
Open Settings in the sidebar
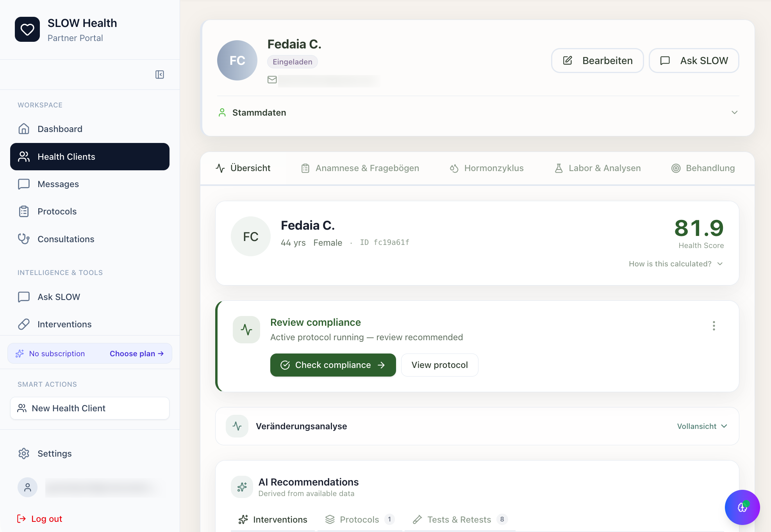(x=90, y=453)
